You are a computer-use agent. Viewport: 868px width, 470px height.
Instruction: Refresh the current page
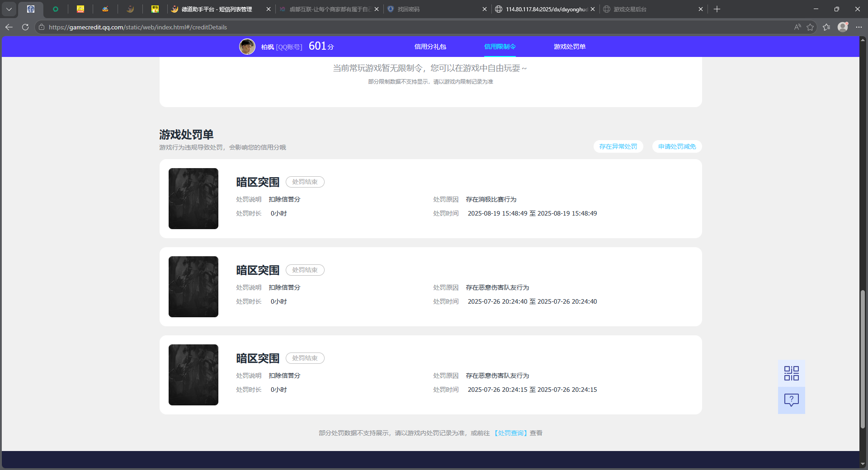tap(25, 27)
